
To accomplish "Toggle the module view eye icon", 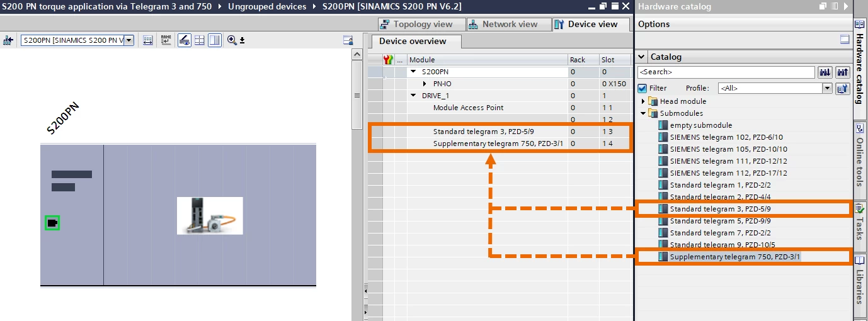I will tap(184, 40).
